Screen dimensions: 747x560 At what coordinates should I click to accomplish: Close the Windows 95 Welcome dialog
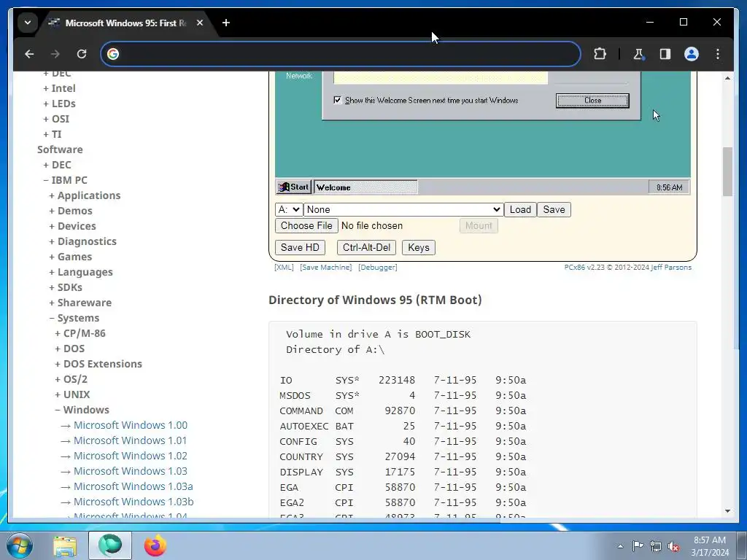(x=592, y=101)
